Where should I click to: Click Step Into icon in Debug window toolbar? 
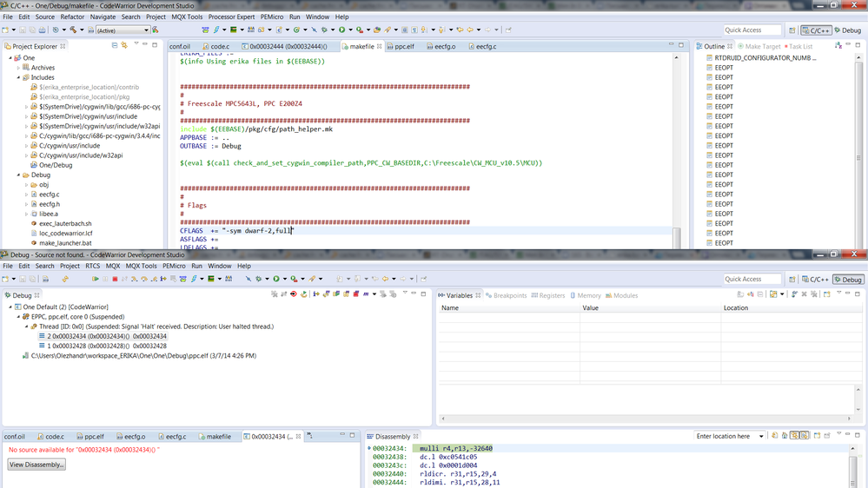tap(134, 279)
